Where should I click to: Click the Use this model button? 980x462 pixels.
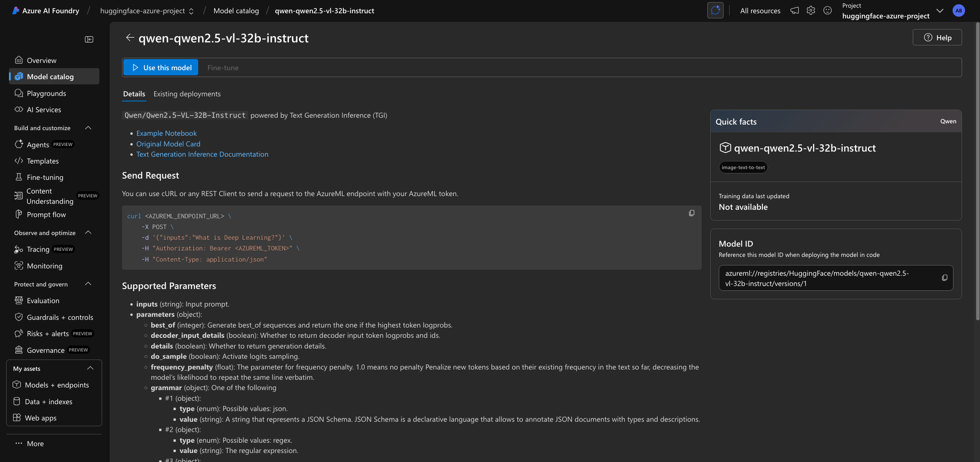pos(161,67)
